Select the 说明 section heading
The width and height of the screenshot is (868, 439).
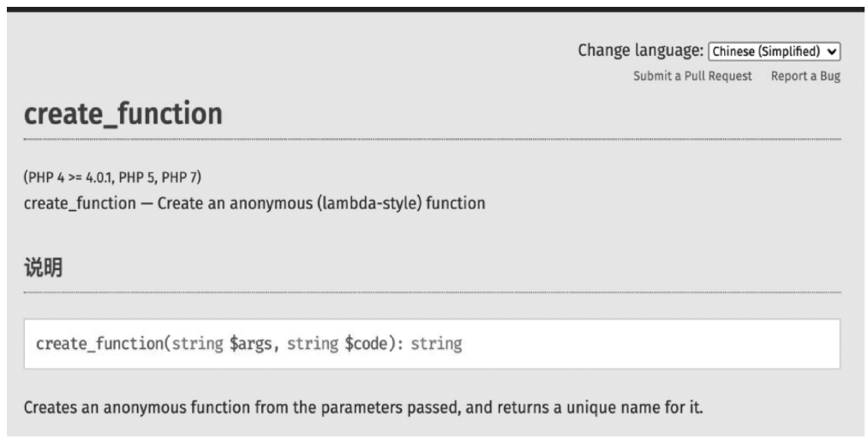[43, 268]
